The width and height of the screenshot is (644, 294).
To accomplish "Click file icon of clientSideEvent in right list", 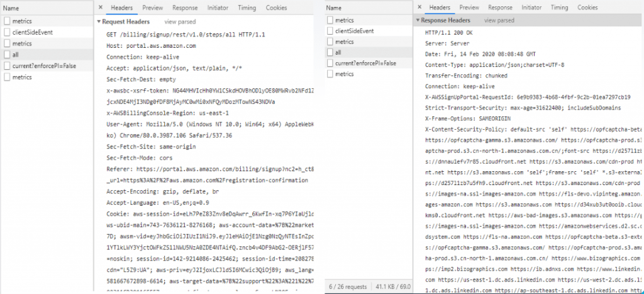I will pyautogui.click(x=330, y=31).
